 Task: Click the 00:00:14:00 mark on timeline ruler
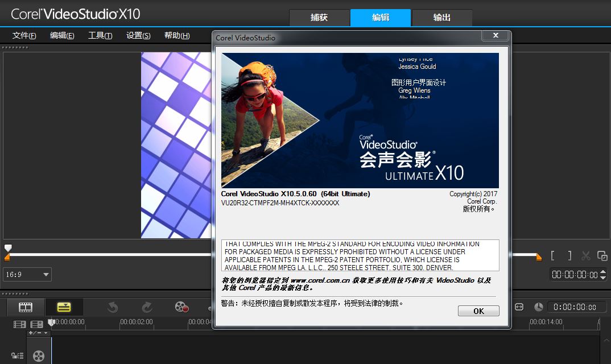[x=546, y=322]
